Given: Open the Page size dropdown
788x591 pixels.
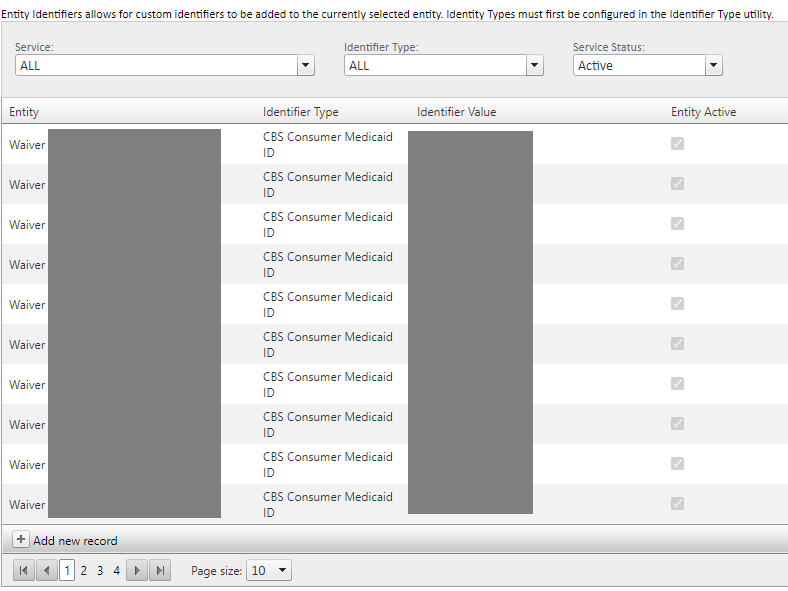Looking at the screenshot, I should (x=269, y=570).
